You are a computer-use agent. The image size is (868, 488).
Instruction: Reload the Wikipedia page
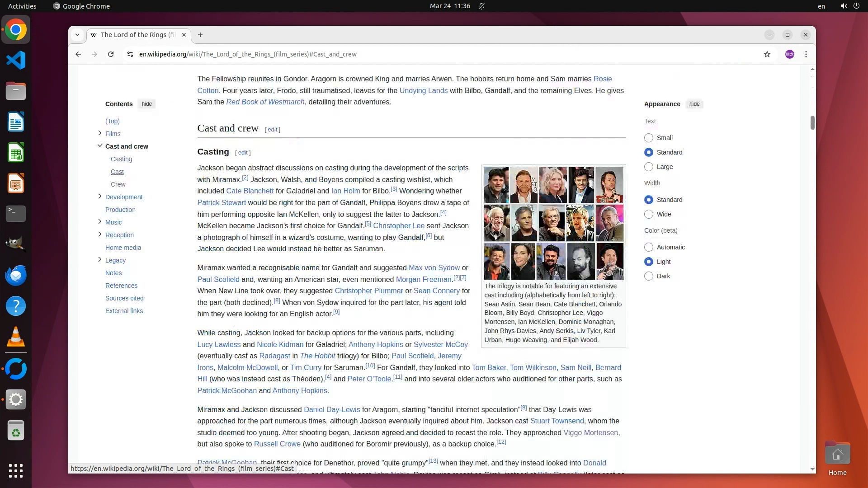coord(111,54)
